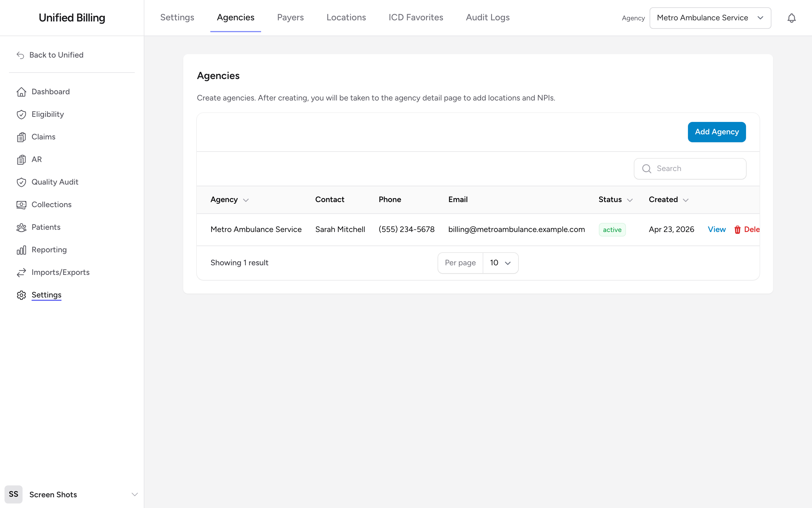Open the ICD Favorites tab
Viewport: 812px width, 508px height.
pyautogui.click(x=416, y=17)
